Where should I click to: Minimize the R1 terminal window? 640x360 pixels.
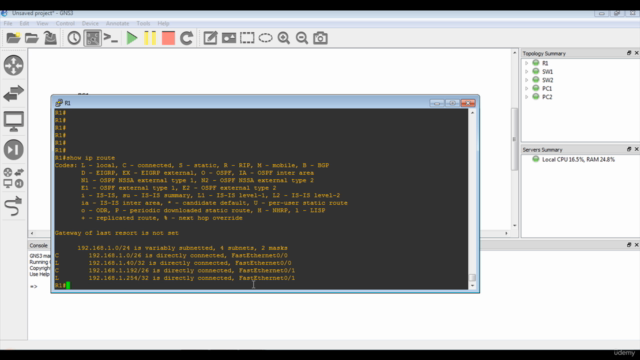(437, 103)
